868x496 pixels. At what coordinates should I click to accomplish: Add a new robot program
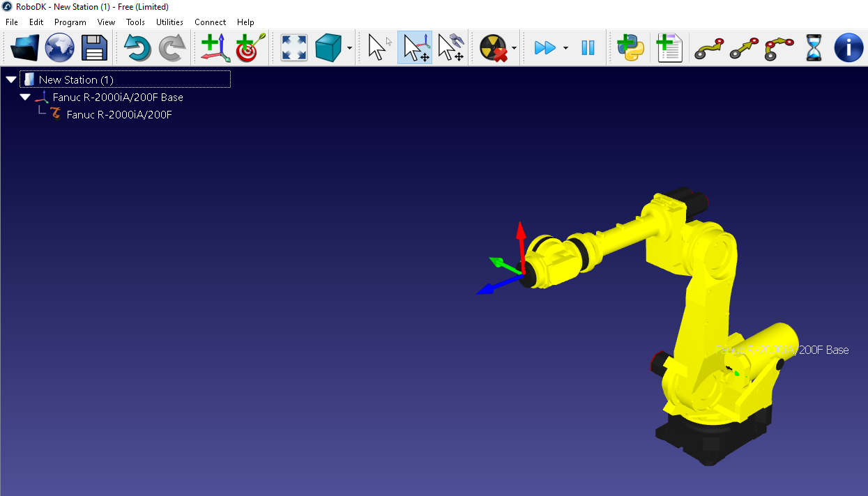pos(669,48)
